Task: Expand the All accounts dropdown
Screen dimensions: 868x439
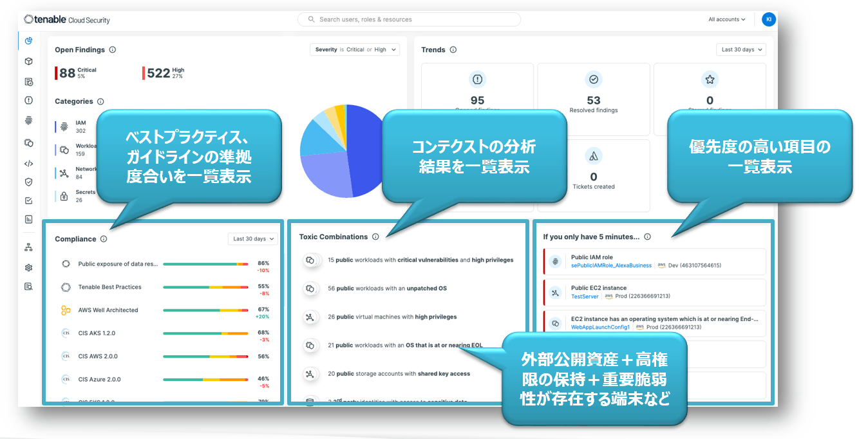Action: coord(726,19)
